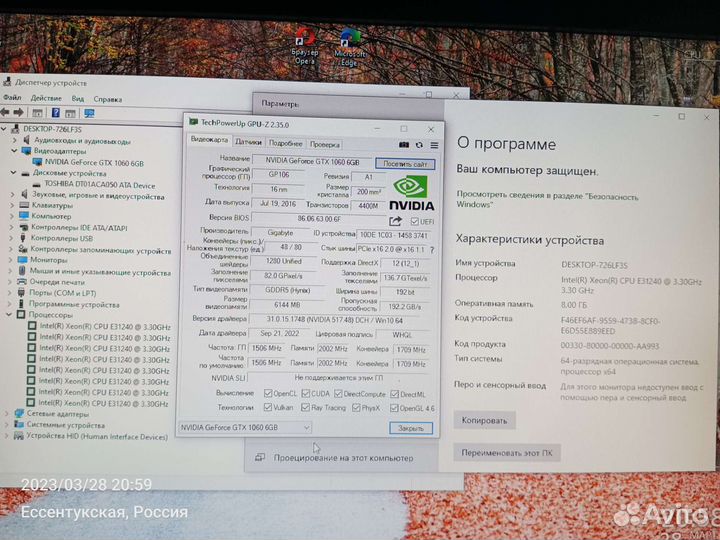
Task: Select Мыши и иные указывающие устройства
Action: tap(95, 271)
